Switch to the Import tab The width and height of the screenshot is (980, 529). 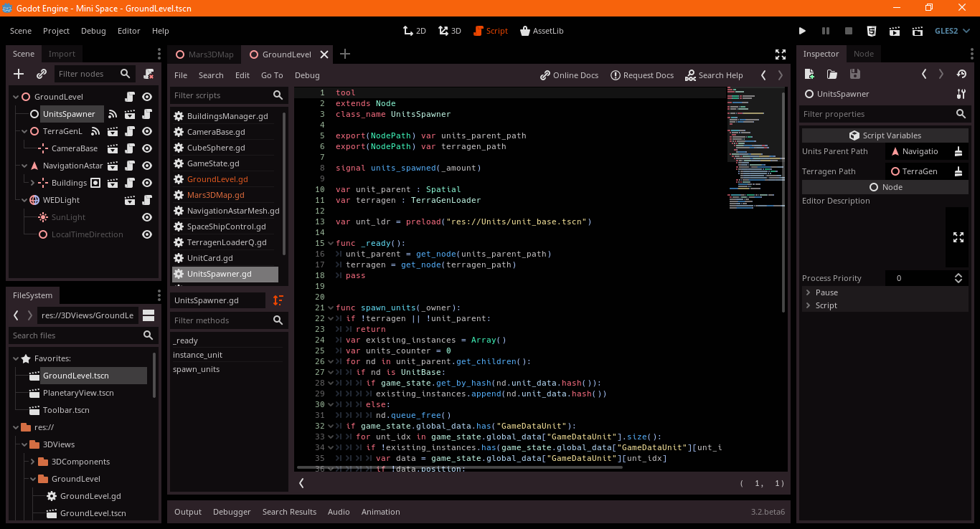pyautogui.click(x=62, y=54)
